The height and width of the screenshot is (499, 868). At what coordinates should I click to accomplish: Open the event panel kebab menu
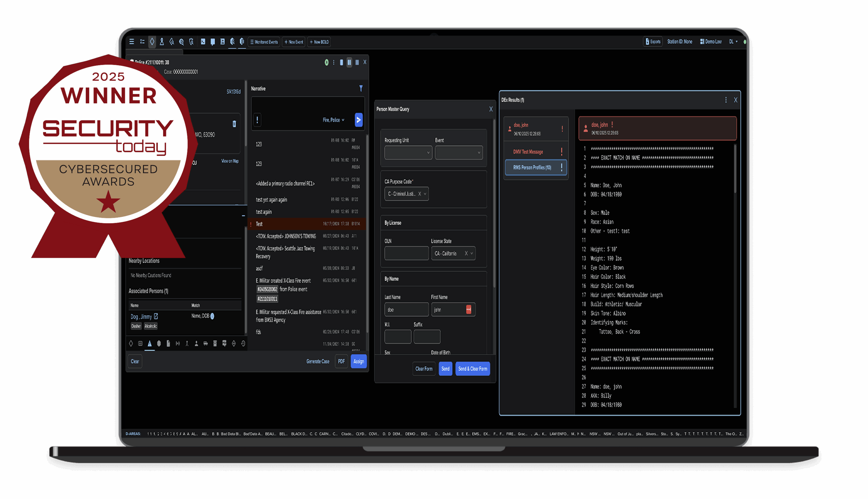point(334,62)
